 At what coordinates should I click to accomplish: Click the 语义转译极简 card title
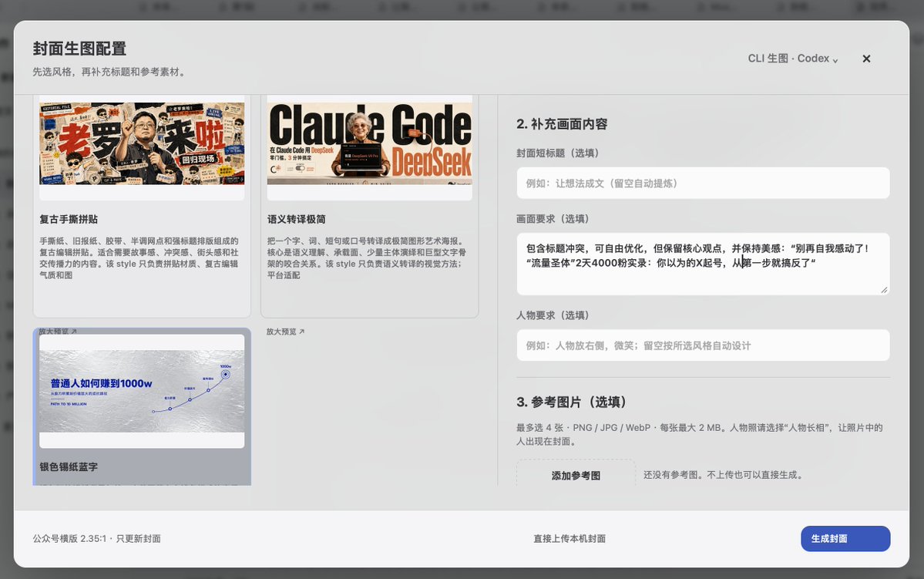[x=297, y=219]
